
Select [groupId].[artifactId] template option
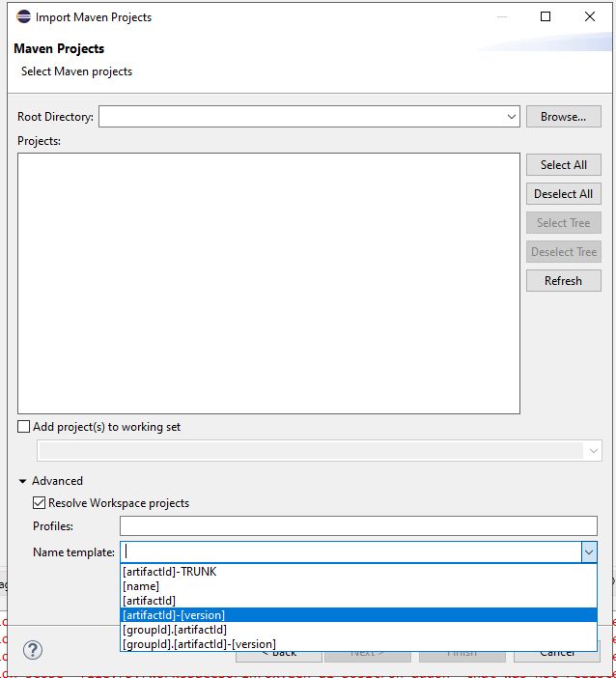(358, 630)
